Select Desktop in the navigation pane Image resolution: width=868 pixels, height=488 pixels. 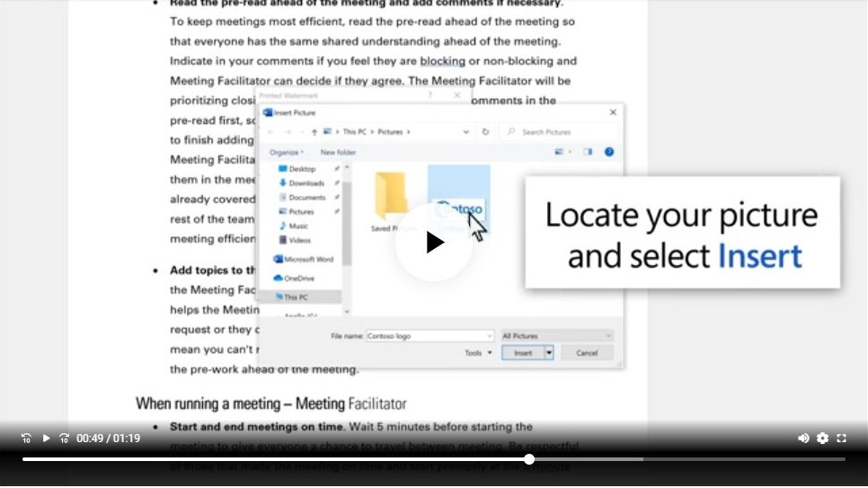(302, 169)
